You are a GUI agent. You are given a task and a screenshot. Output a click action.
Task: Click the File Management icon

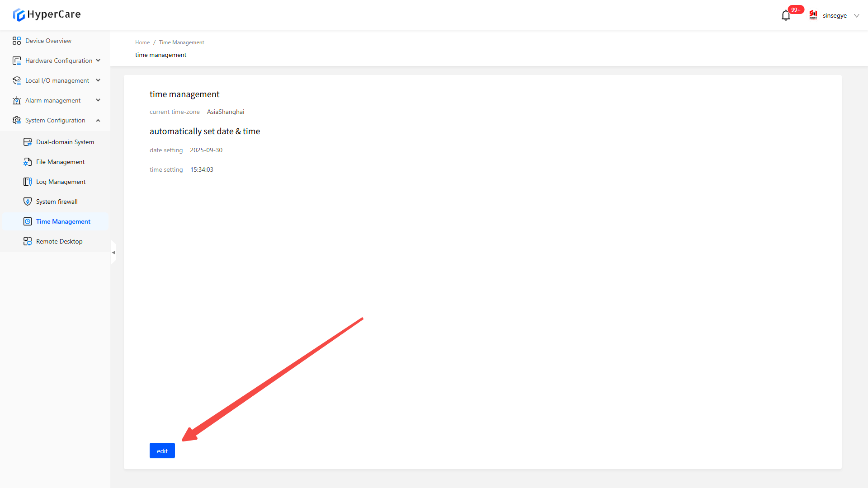point(28,162)
